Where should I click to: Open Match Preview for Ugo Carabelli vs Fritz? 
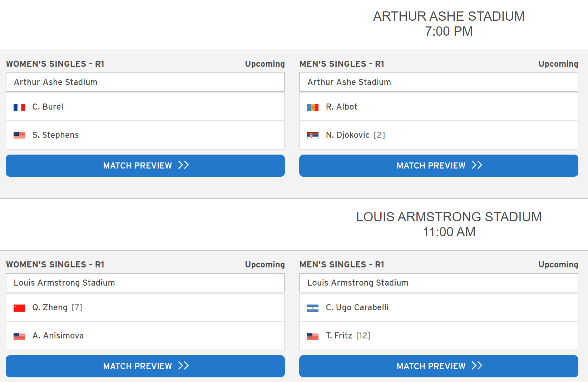tap(439, 366)
